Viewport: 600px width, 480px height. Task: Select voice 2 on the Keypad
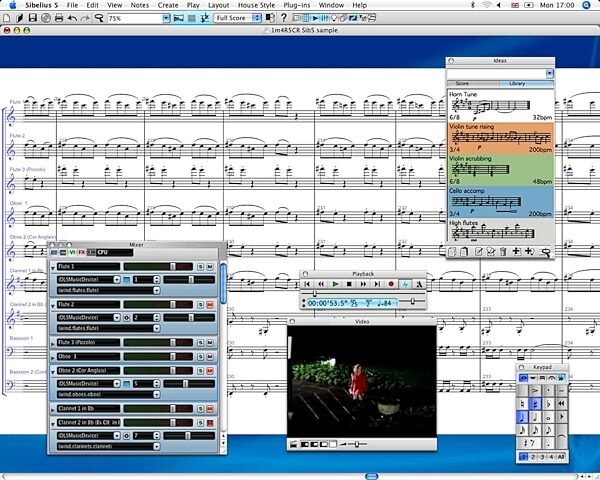[x=533, y=457]
